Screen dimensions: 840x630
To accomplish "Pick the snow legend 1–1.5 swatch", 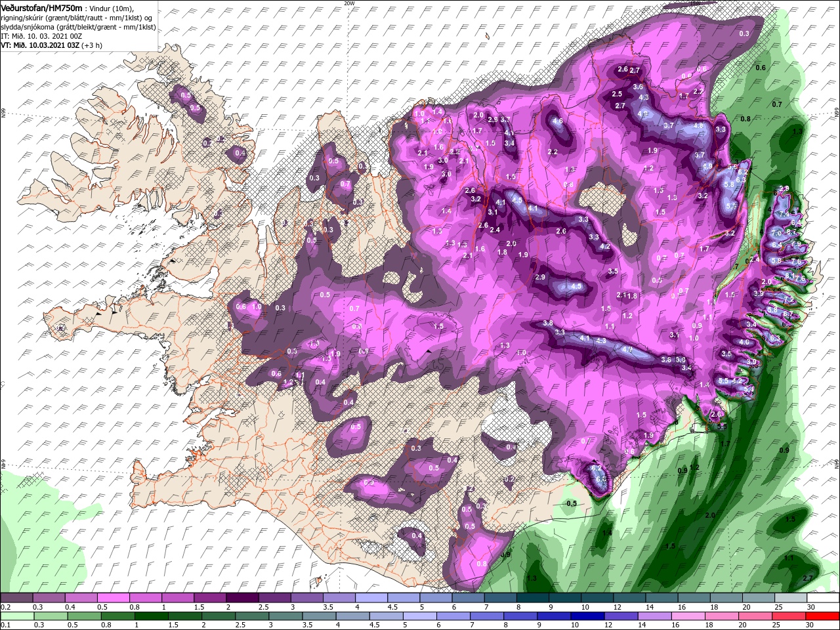I will coord(177,598).
